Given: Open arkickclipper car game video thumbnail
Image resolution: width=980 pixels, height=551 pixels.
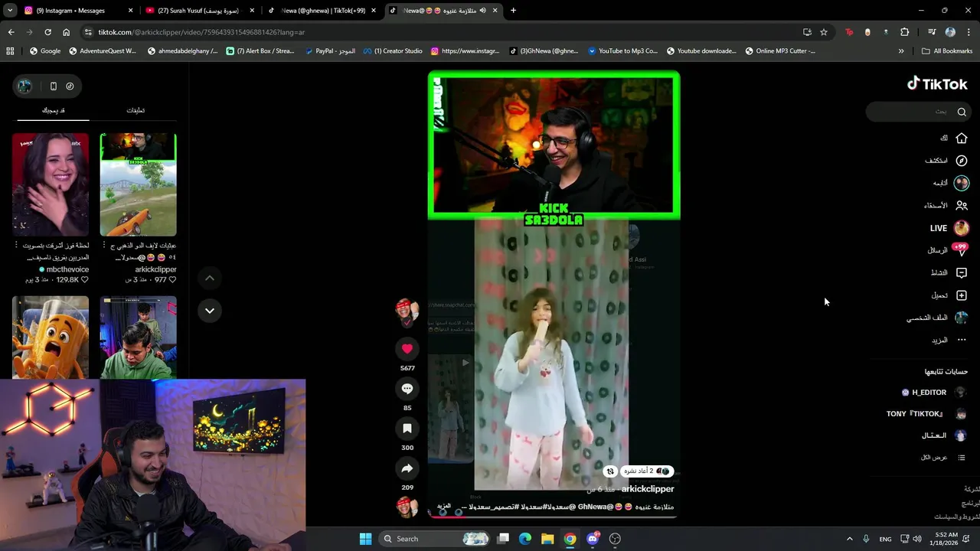Looking at the screenshot, I should [x=139, y=184].
